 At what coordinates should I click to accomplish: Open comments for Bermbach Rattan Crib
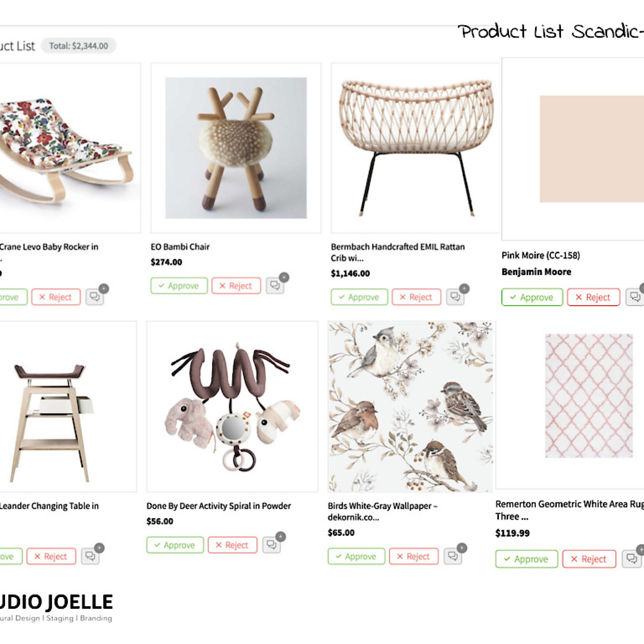[x=455, y=297]
